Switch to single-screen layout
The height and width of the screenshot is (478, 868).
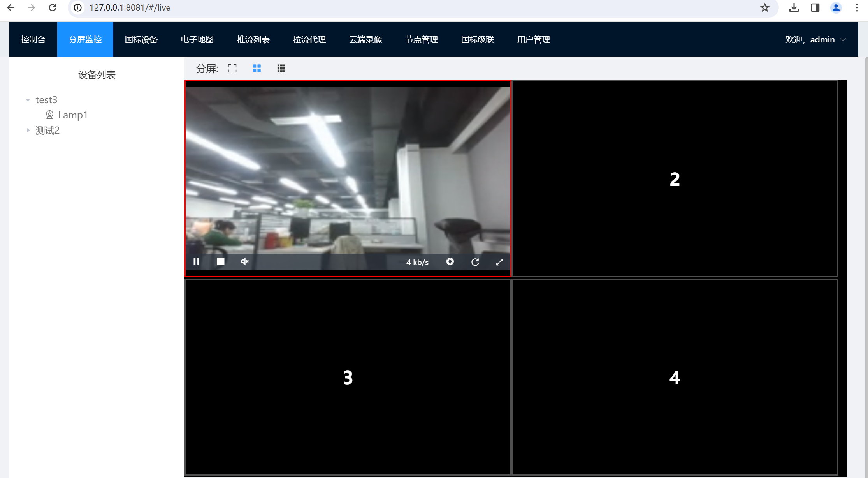coord(232,69)
